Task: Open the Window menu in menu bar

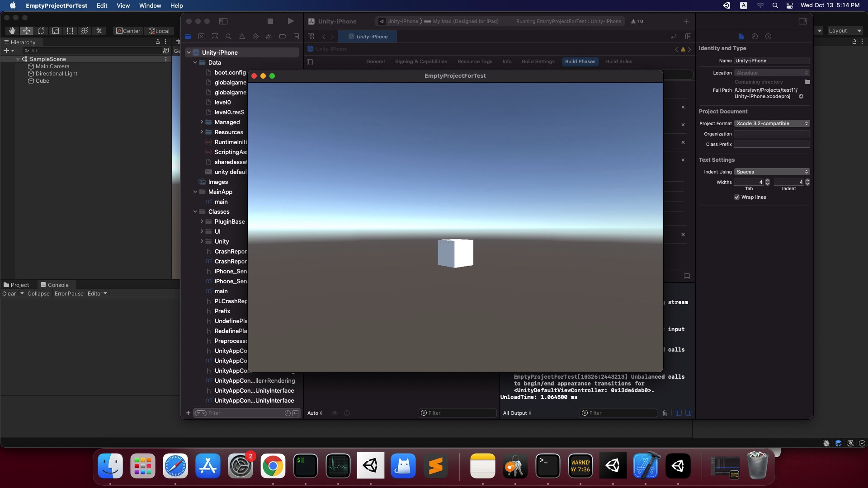Action: (150, 5)
